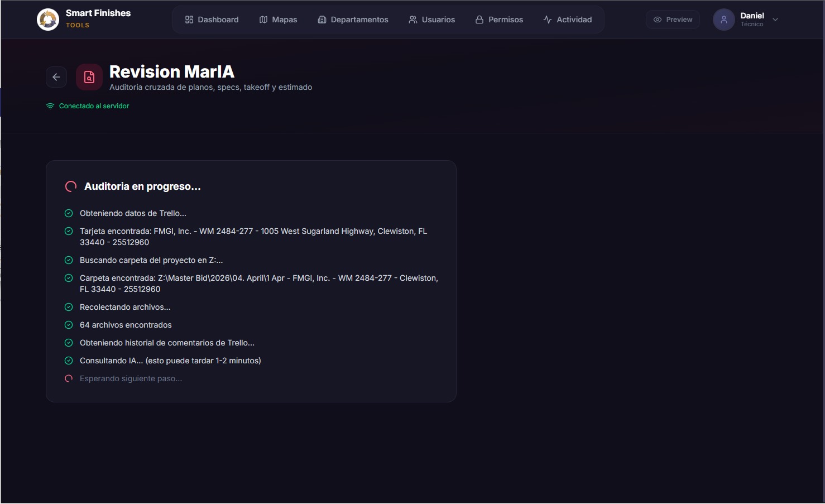View the Actividad tab
Image resolution: width=825 pixels, height=504 pixels.
pyautogui.click(x=567, y=20)
